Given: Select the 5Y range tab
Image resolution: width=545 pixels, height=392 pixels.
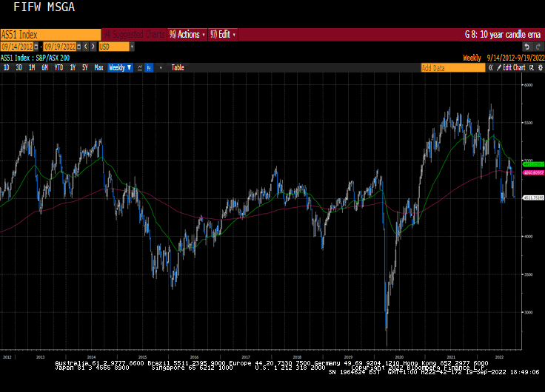Looking at the screenshot, I should (85, 68).
